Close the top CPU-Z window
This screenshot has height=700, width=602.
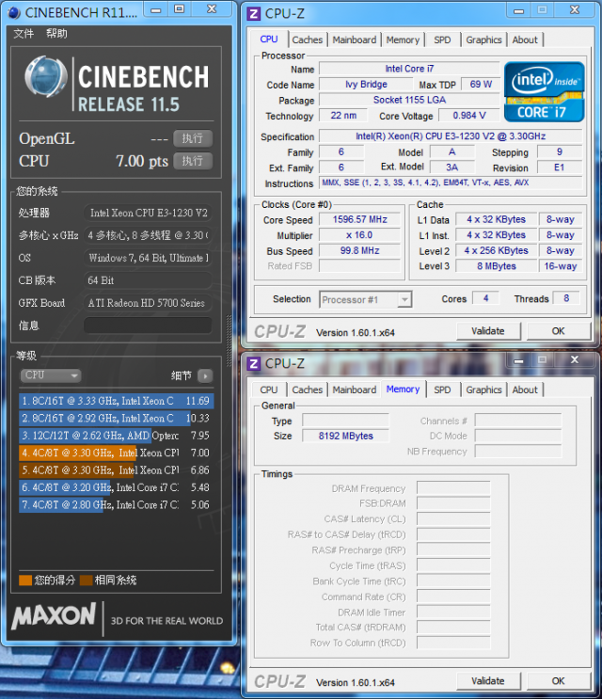pos(575,9)
